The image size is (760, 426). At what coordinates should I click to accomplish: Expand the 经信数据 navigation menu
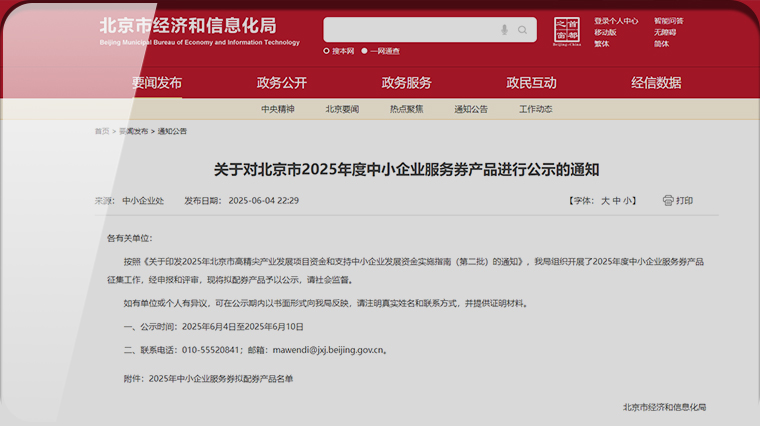click(656, 83)
